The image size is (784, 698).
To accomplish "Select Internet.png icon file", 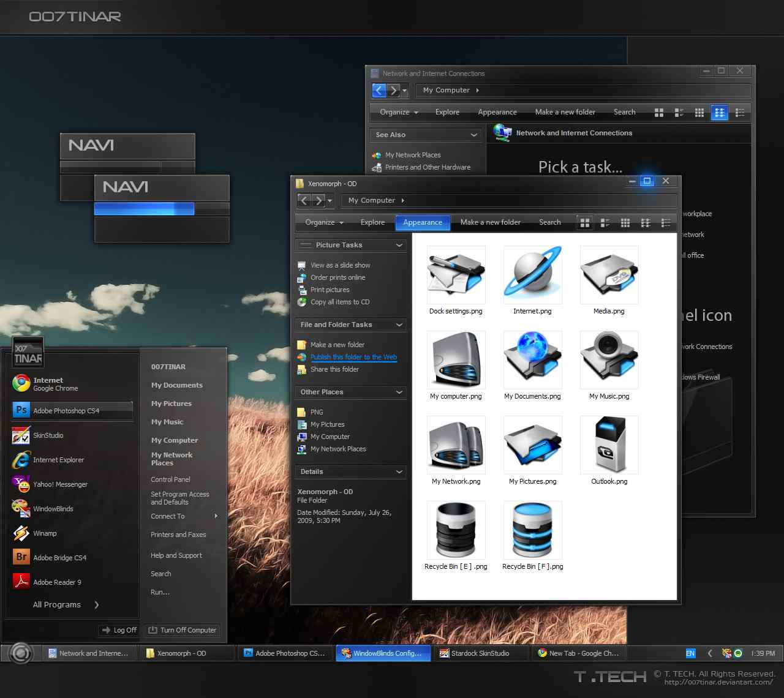I will (532, 275).
